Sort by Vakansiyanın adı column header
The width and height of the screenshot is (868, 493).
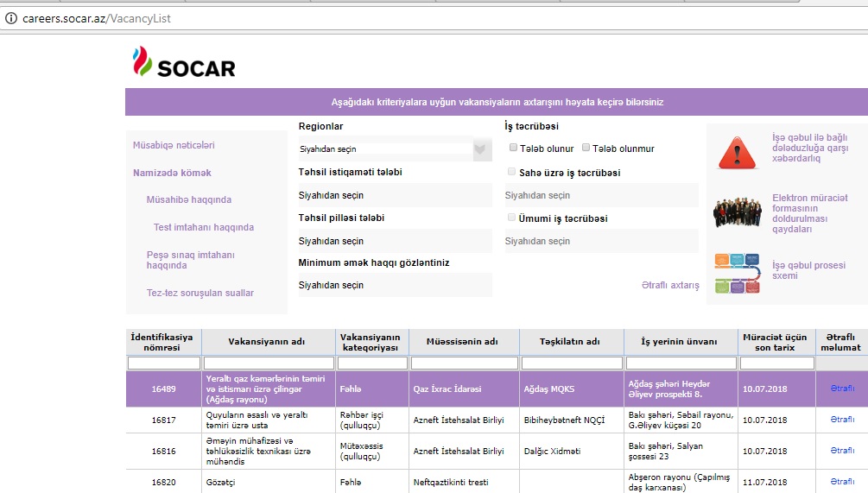(269, 342)
